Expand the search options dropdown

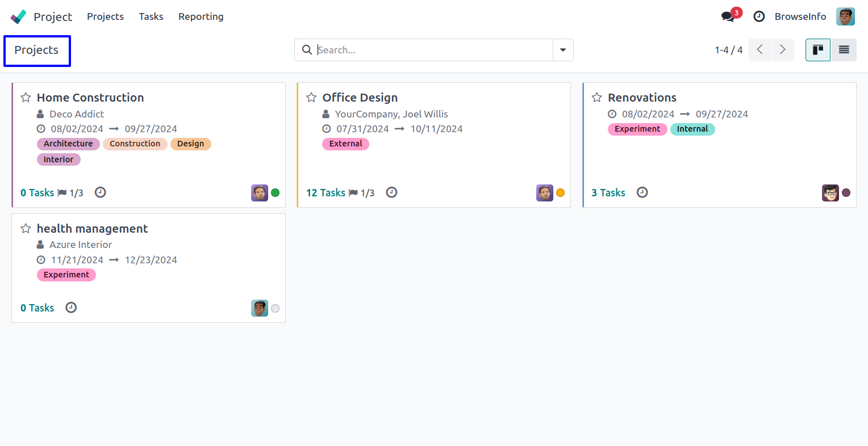click(563, 50)
